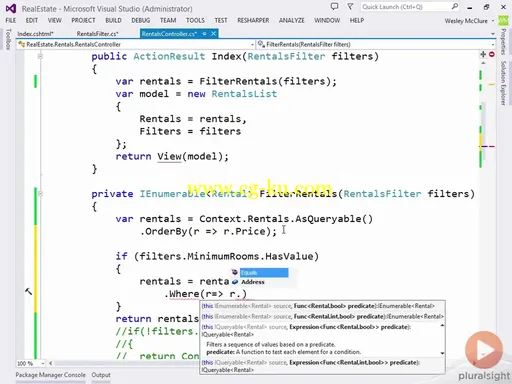Screen dimensions: 512x384
Task: Open the document tabs overflow dropdown
Action: pyautogui.click(x=493, y=34)
